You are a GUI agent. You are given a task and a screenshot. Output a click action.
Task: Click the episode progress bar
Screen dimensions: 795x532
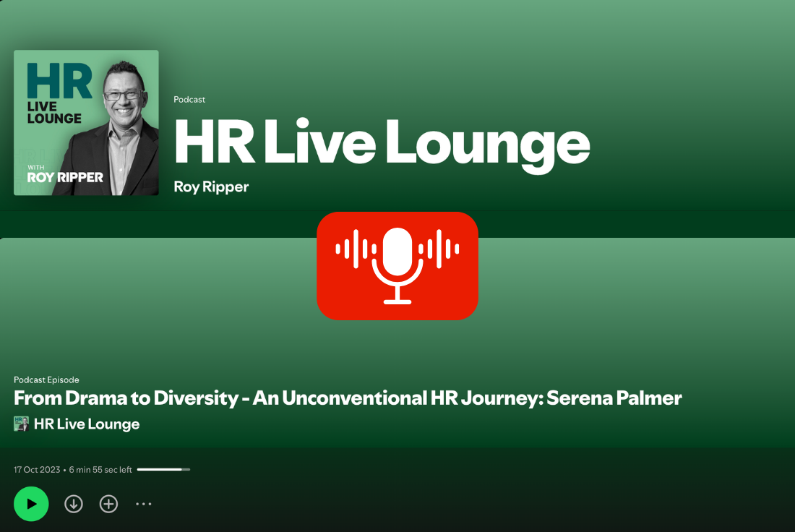coord(163,470)
